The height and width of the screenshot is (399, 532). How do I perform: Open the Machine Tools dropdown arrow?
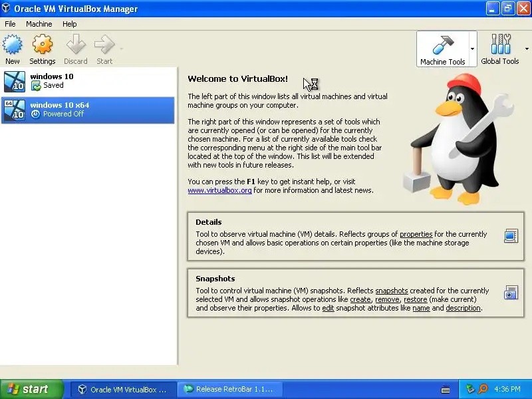[473, 49]
